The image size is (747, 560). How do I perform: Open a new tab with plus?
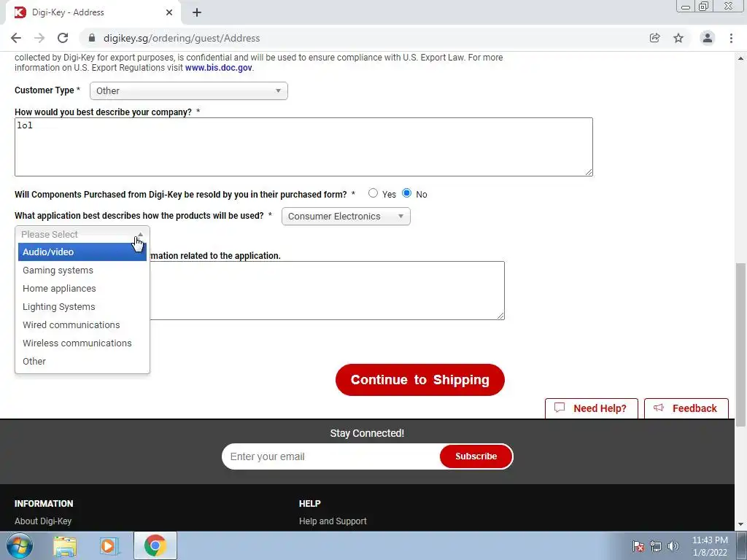[197, 12]
